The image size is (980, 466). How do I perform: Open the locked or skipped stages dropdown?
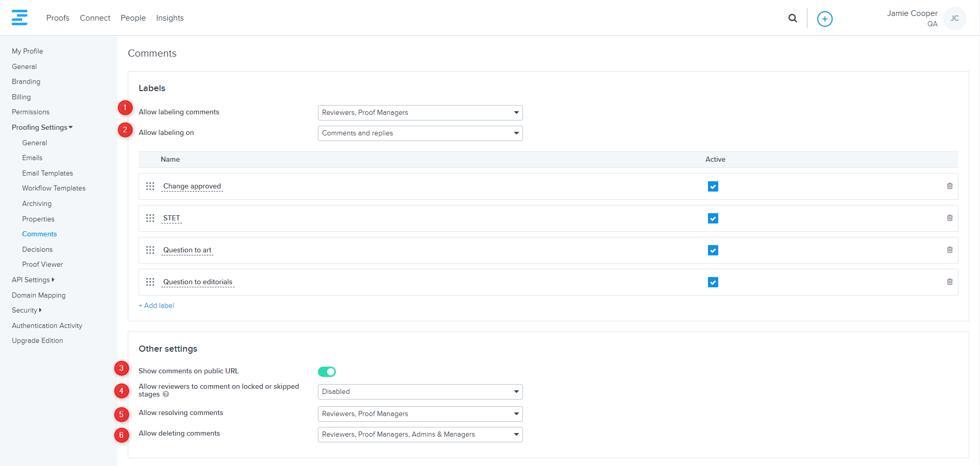click(420, 392)
